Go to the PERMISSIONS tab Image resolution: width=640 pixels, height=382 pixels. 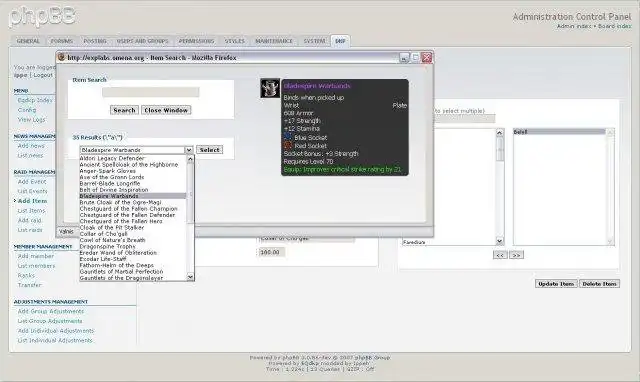click(x=196, y=41)
